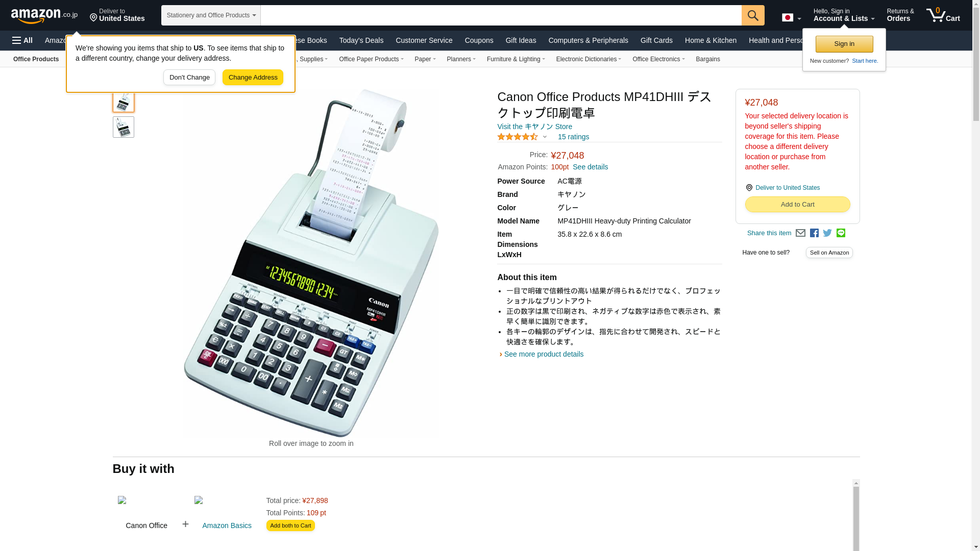Click the magnifying glass search button
Viewport: 980px width, 551px height.
pos(753,15)
